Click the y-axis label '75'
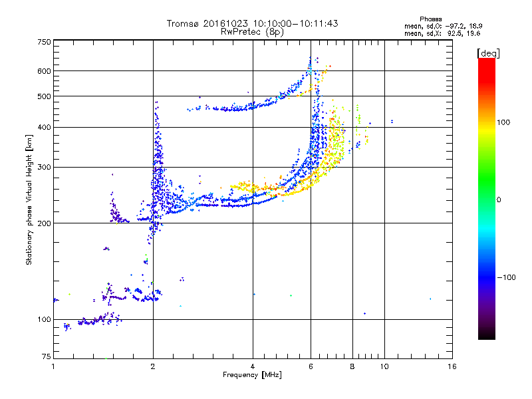Viewport: 532px width, 399px height. (x=47, y=356)
